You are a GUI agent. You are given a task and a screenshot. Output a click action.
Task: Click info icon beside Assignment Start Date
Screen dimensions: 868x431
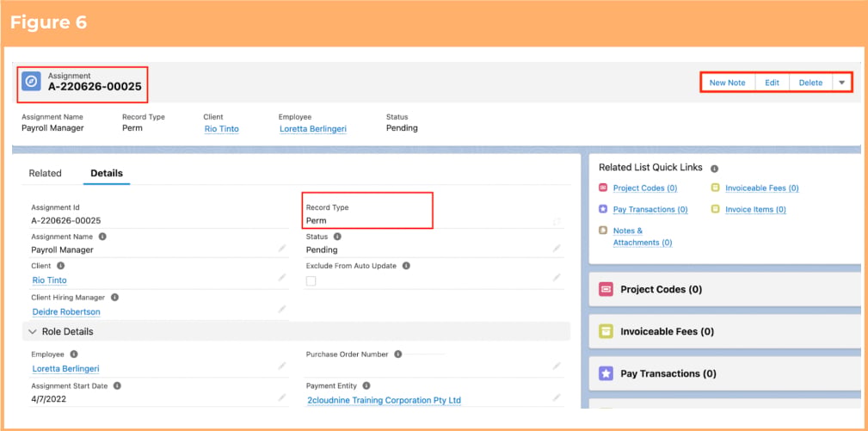pos(117,385)
